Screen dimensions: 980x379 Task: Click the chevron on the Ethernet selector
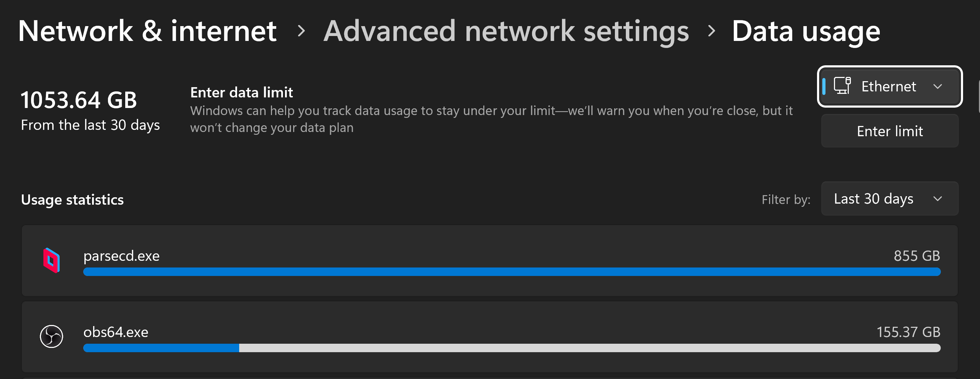coord(938,86)
